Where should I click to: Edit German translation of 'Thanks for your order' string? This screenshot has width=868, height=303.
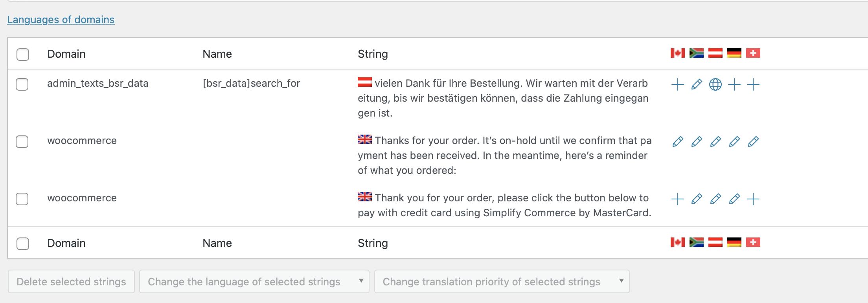(x=734, y=142)
